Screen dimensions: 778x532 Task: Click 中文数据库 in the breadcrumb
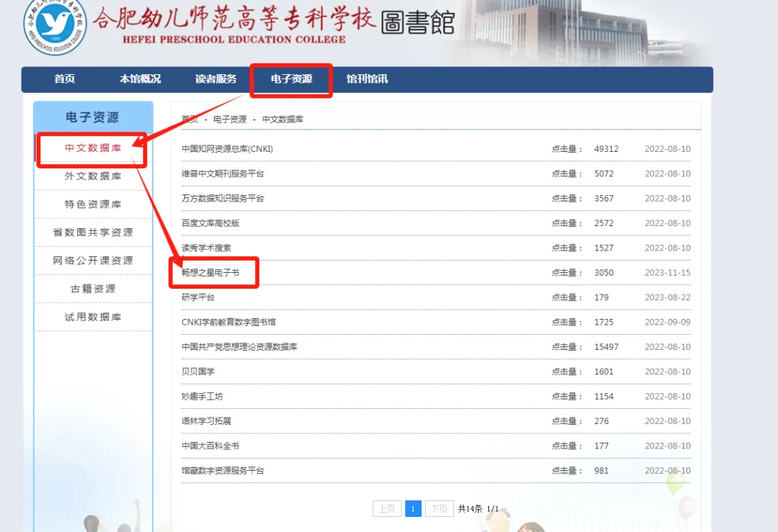click(282, 119)
